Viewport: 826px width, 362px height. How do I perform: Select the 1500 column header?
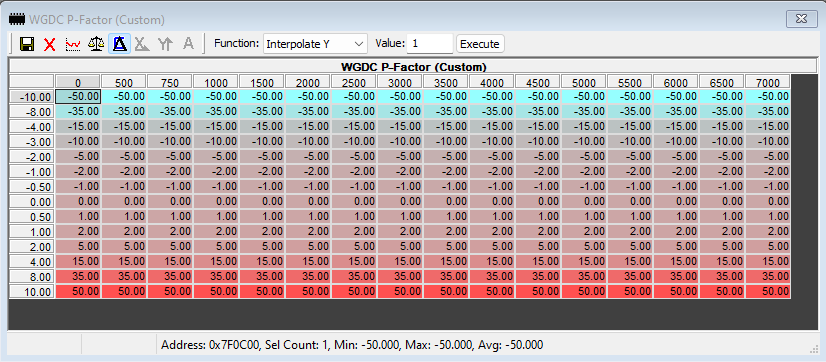pyautogui.click(x=261, y=82)
